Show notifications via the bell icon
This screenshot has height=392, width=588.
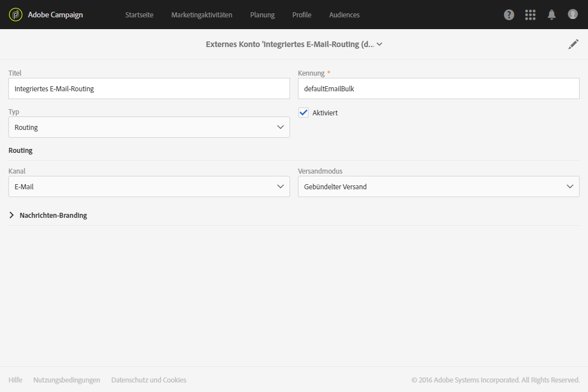coord(552,15)
